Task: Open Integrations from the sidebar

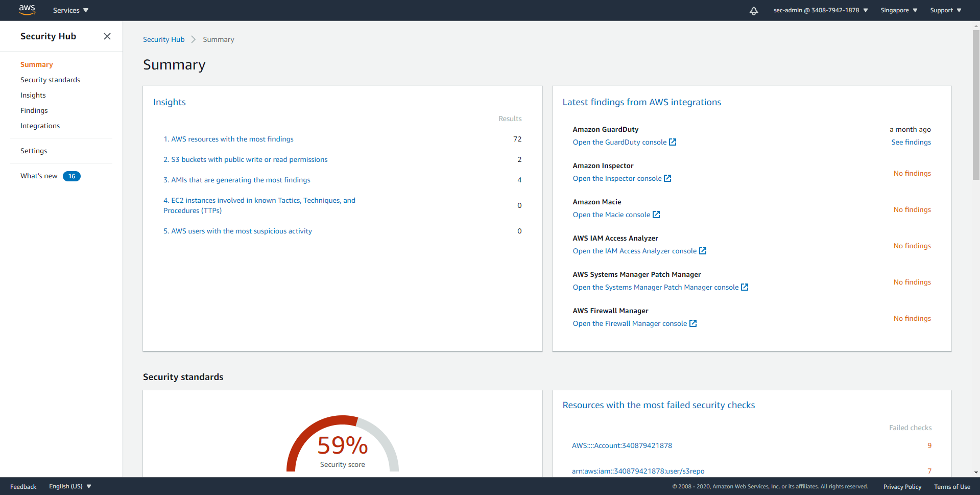Action: 40,126
